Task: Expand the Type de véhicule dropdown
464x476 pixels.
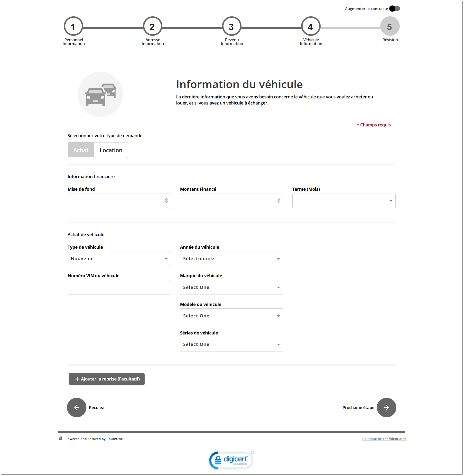Action: point(119,259)
